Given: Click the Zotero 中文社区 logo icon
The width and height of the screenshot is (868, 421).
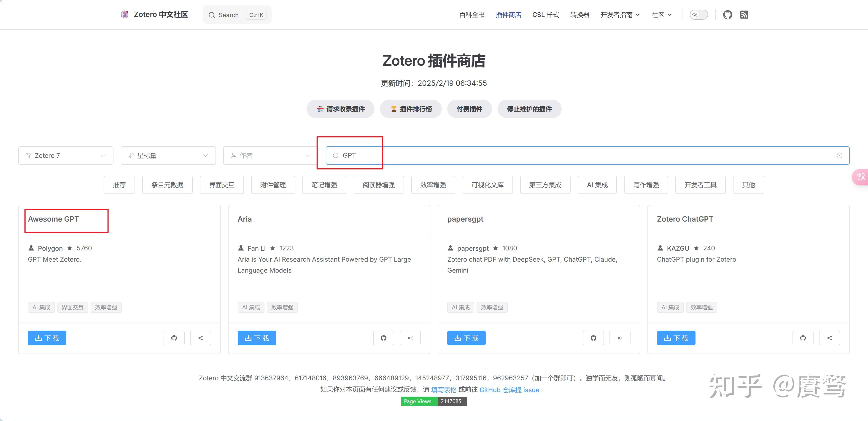Looking at the screenshot, I should (x=125, y=14).
